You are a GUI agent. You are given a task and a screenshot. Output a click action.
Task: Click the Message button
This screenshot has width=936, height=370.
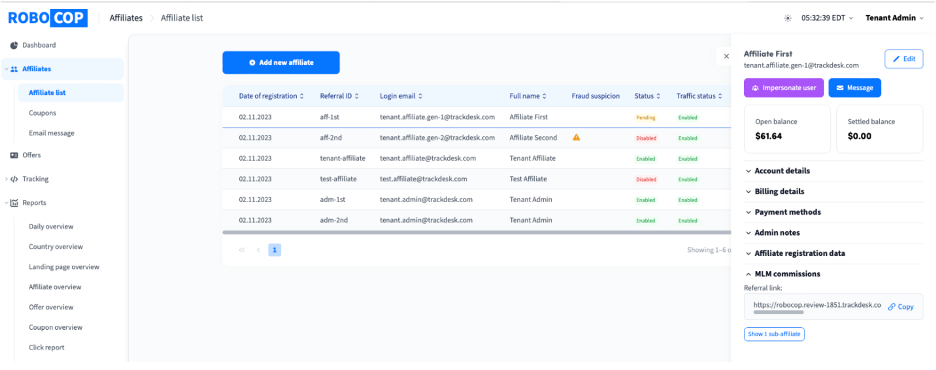(x=855, y=88)
